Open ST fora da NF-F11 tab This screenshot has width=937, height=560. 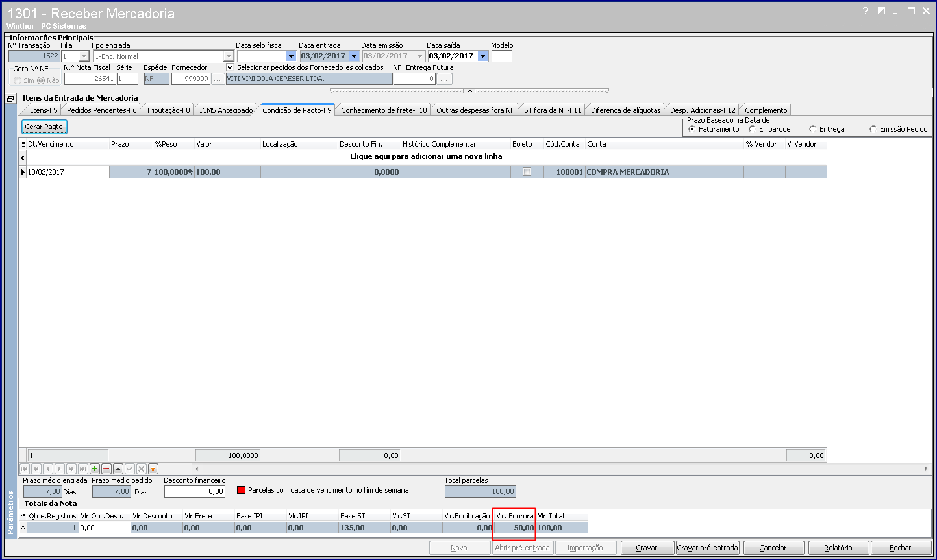click(x=553, y=110)
